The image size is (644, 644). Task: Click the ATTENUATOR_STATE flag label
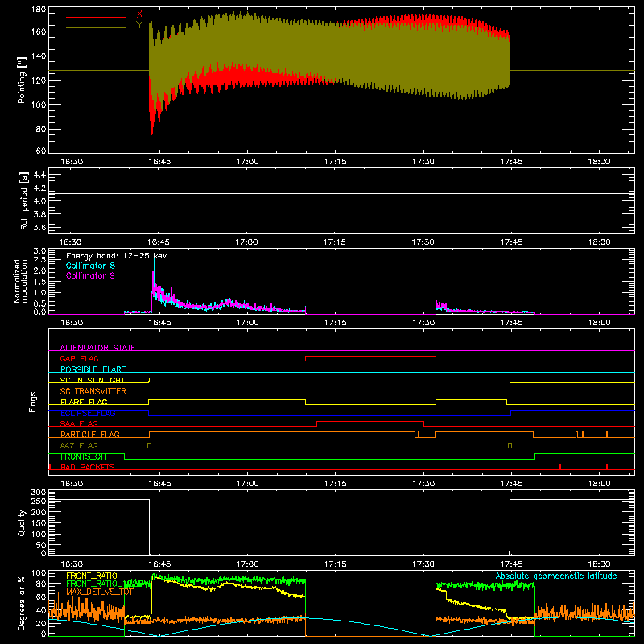pos(97,348)
